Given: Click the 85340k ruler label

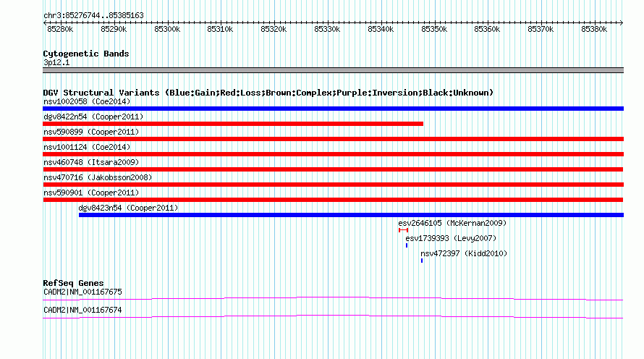Looking at the screenshot, I should [x=381, y=29].
